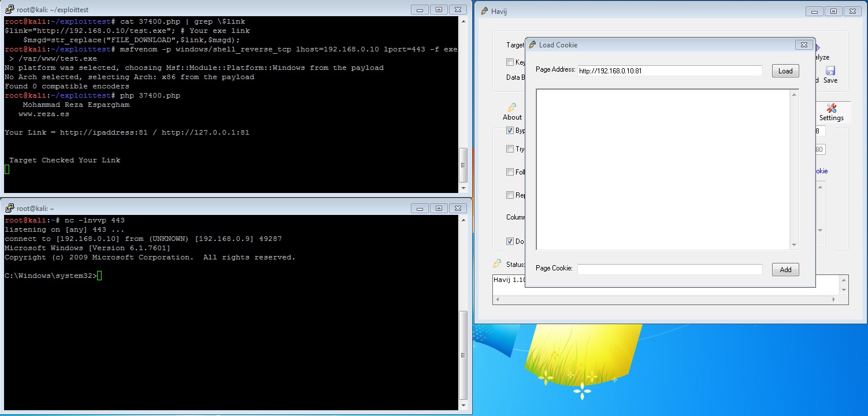Click the carrot icon beside Status in Havij

pos(497,264)
